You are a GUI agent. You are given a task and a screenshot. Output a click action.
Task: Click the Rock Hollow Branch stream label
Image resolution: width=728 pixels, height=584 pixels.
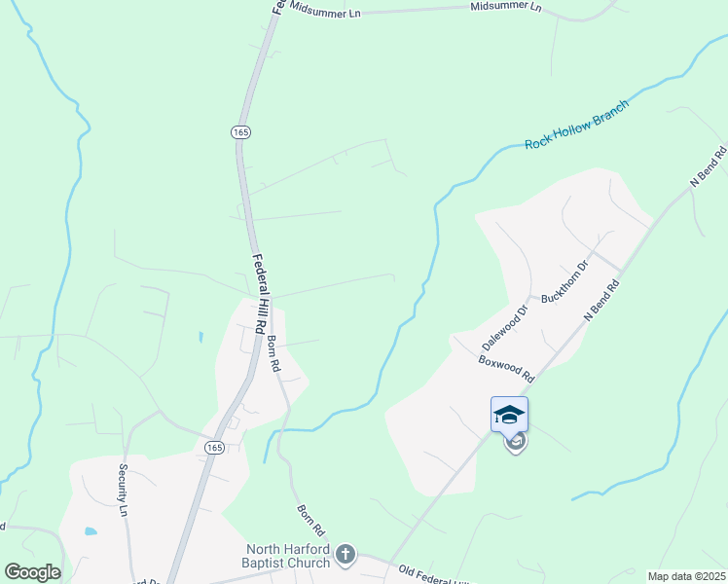click(x=576, y=125)
